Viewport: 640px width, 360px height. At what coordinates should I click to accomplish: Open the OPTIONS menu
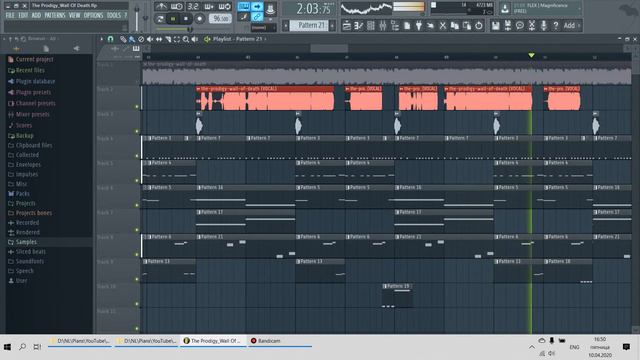(x=93, y=16)
